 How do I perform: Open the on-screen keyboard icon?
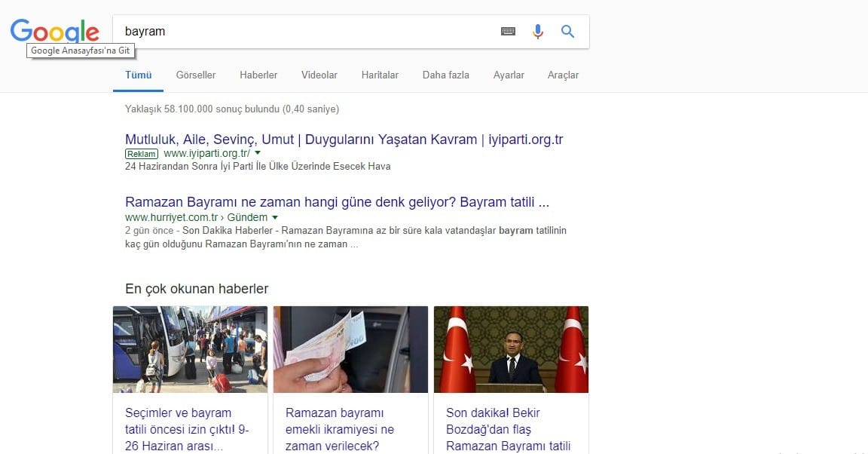point(508,32)
